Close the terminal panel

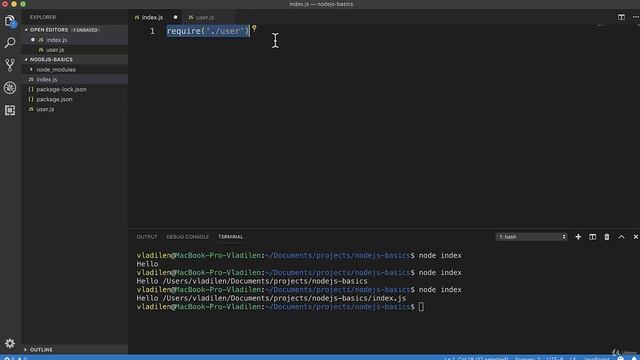tap(636, 237)
